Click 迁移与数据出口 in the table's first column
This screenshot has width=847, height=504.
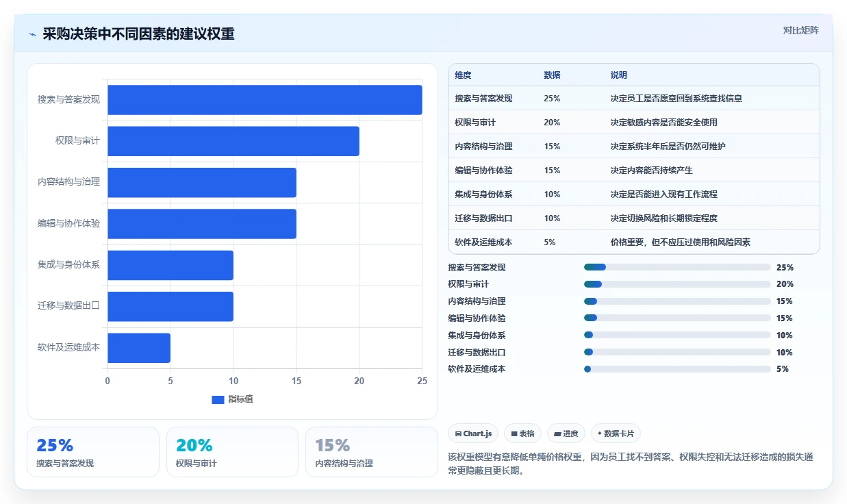483,218
